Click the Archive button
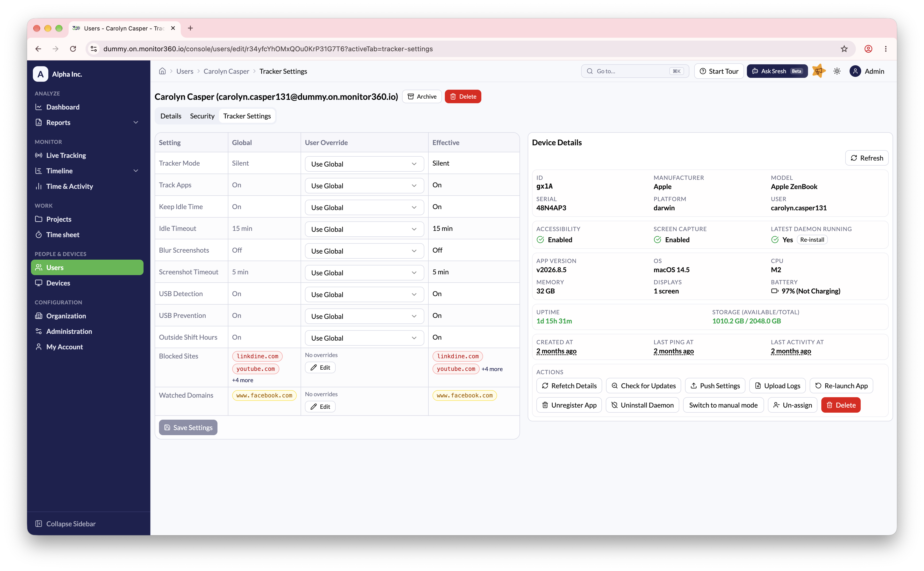 pos(422,96)
